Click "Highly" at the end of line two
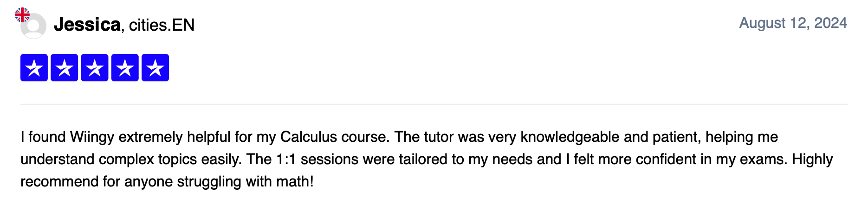The height and width of the screenshot is (199, 868). (812, 159)
